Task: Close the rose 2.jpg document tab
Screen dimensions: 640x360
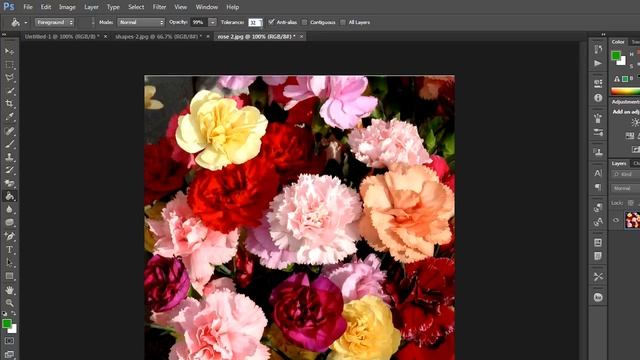Action: [302, 37]
